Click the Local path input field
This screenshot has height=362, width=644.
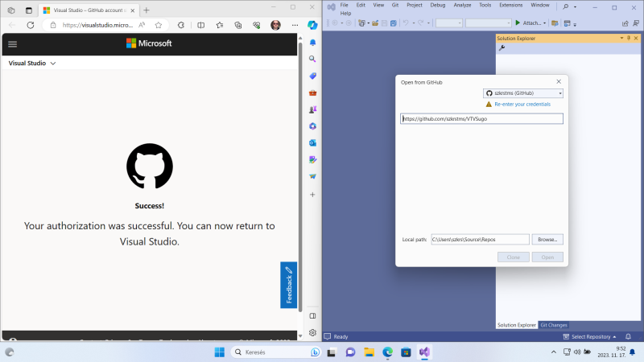(x=480, y=239)
